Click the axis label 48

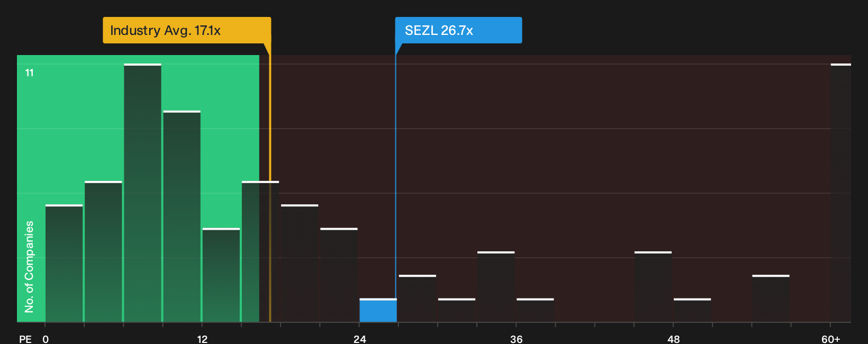coord(673,339)
